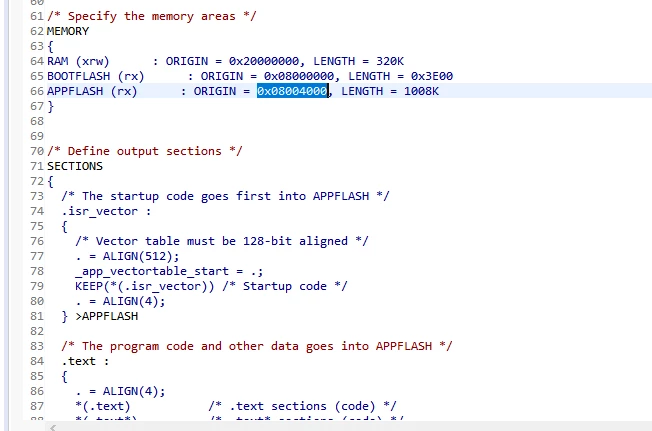Click the ORIGIN keyword on line 64
This screenshot has height=431, width=652.
coord(187,61)
